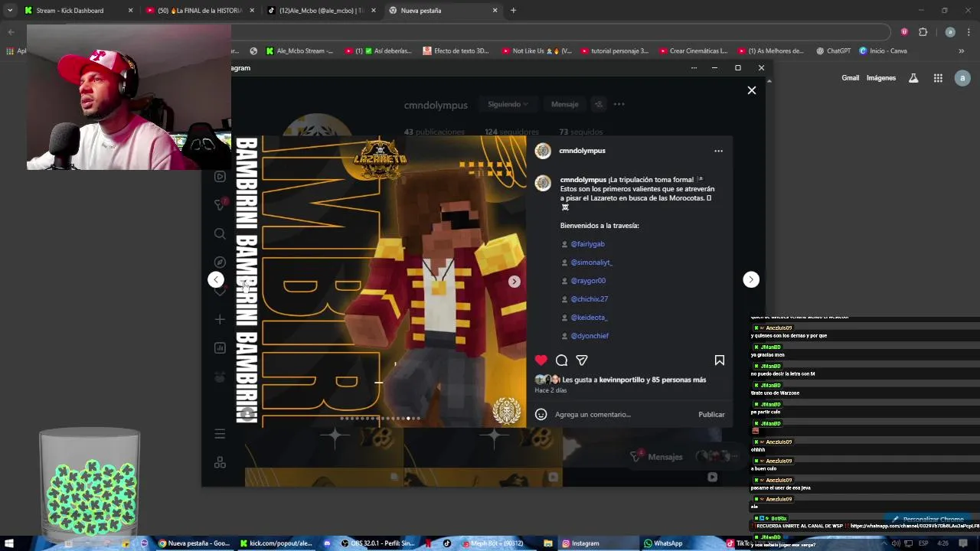Viewport: 980px width, 551px height.
Task: Go to previous post with left arrow
Action: point(216,279)
